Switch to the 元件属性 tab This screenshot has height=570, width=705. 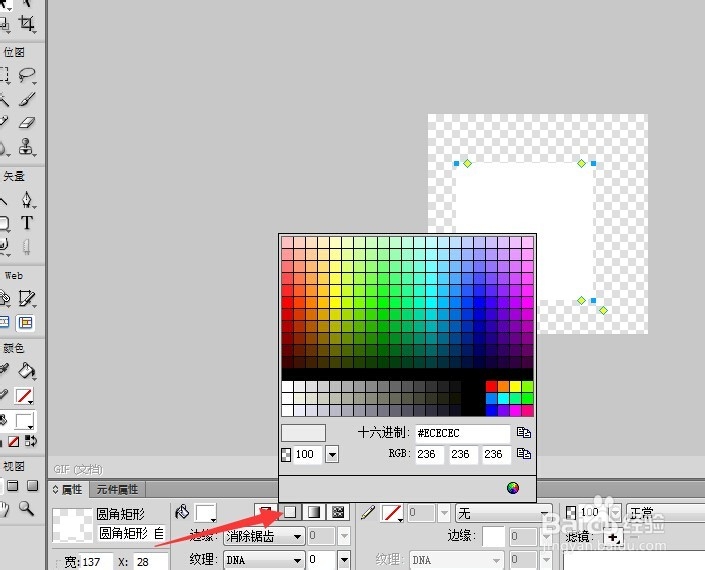pos(117,489)
